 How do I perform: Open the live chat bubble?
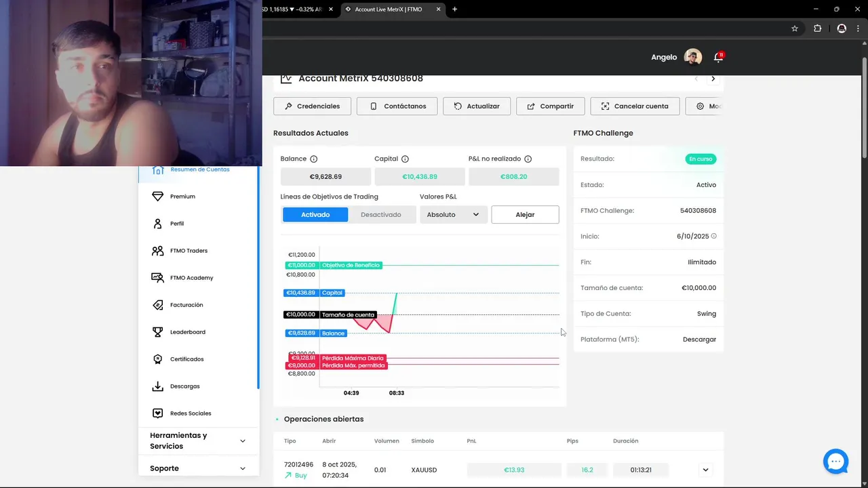tap(835, 462)
